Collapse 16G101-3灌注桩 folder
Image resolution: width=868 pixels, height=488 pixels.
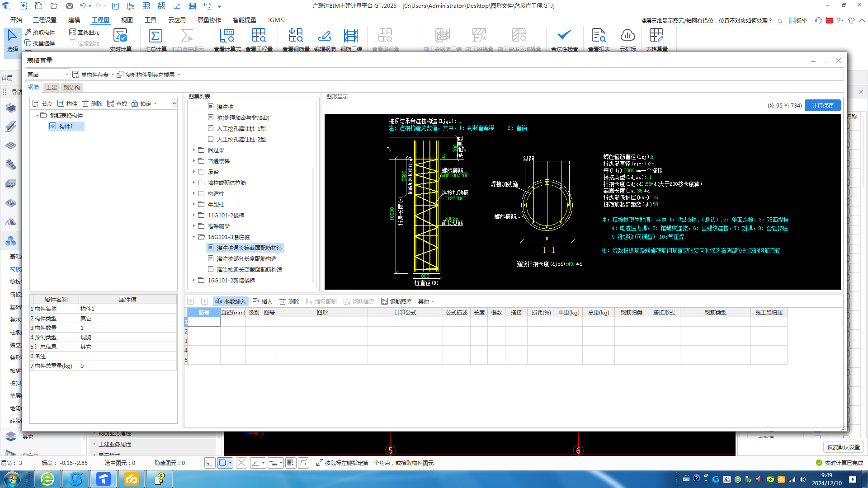click(194, 237)
